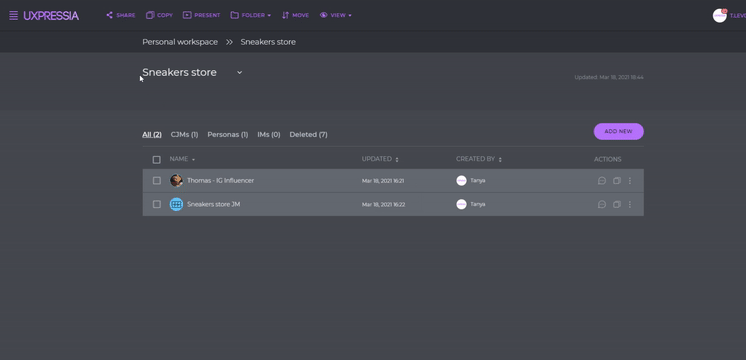The height and width of the screenshot is (360, 746).
Task: Open more options for Sneakers store JM
Action: 630,204
